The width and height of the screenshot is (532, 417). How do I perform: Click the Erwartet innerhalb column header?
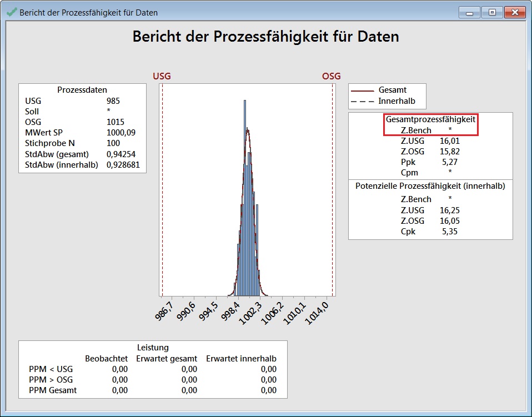[241, 359]
